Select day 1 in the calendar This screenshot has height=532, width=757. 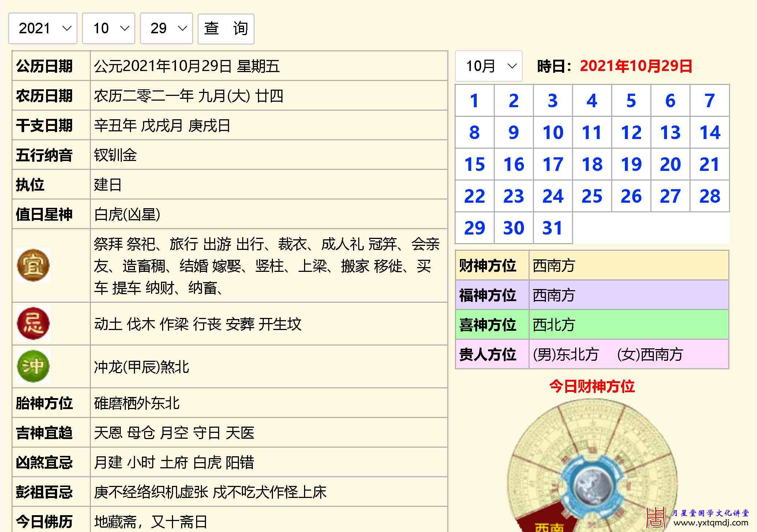[475, 101]
